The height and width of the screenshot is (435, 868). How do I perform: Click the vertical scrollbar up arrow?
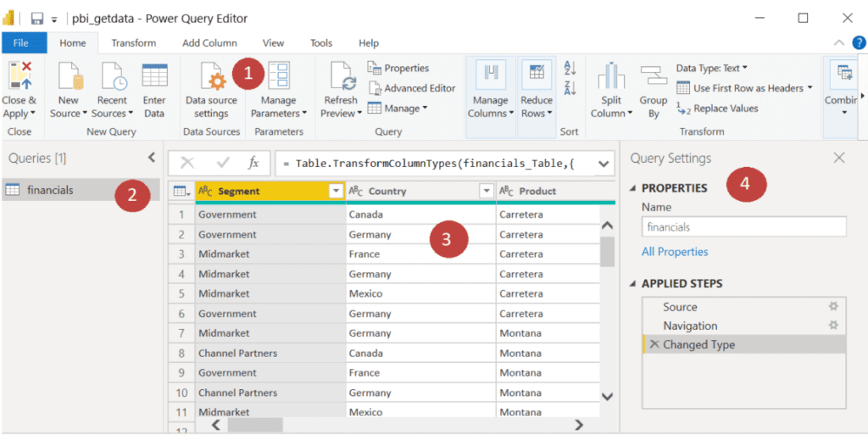click(607, 226)
